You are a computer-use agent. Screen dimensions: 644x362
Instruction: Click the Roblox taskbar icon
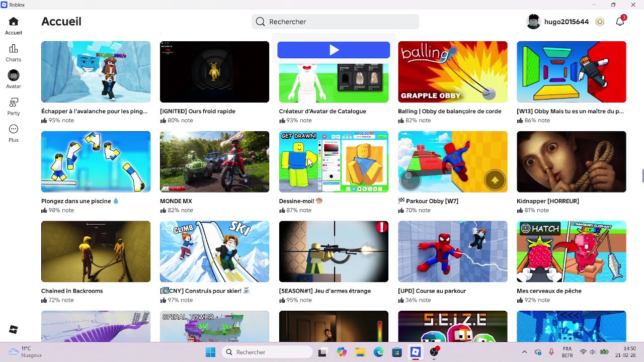click(415, 352)
